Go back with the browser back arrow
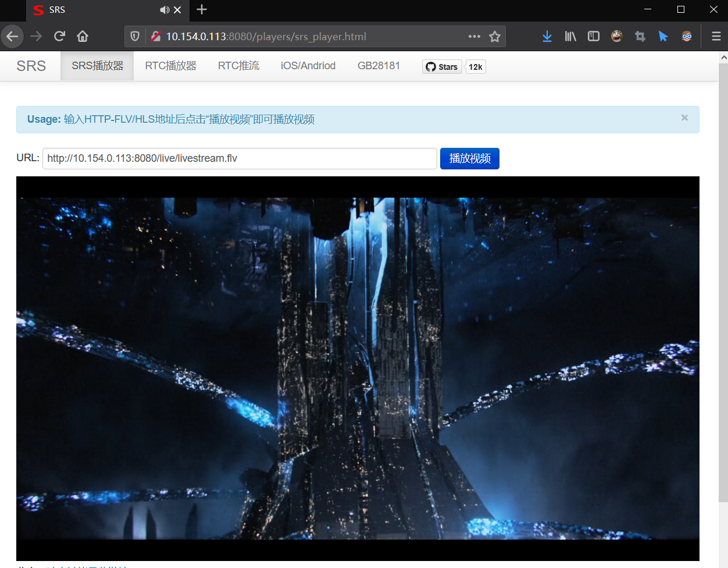The image size is (728, 568). pyautogui.click(x=12, y=36)
